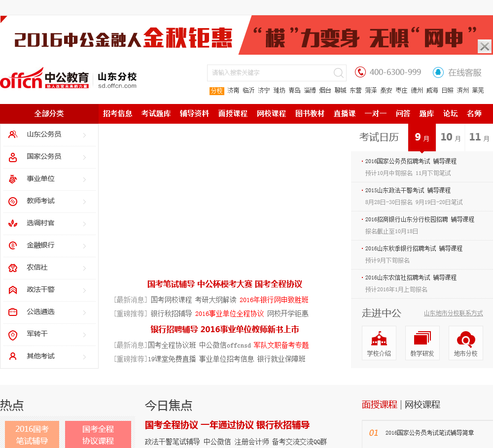Image resolution: width=493 pixels, height=448 pixels.
Task: Expand 山东公务员 submenu arrow
Action: pyautogui.click(x=84, y=135)
